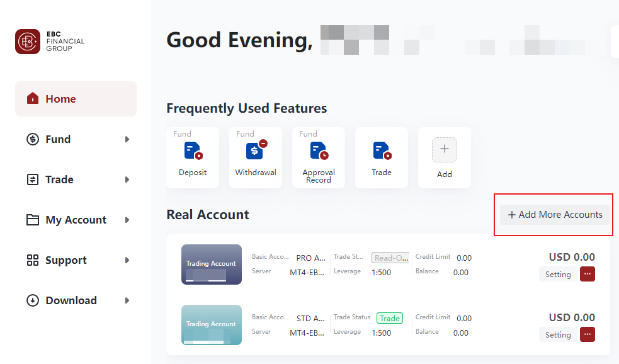
Task: Open Setting for the PRO trading account
Action: coord(557,275)
